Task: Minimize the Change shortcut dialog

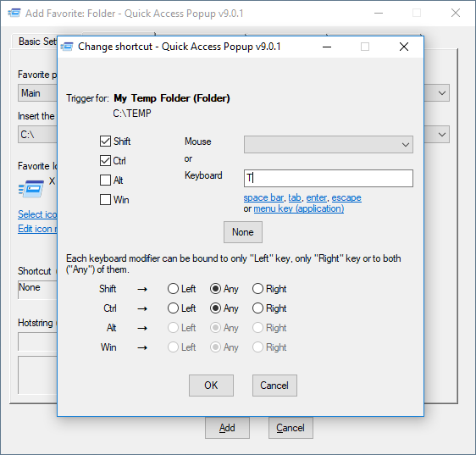Action: point(327,47)
